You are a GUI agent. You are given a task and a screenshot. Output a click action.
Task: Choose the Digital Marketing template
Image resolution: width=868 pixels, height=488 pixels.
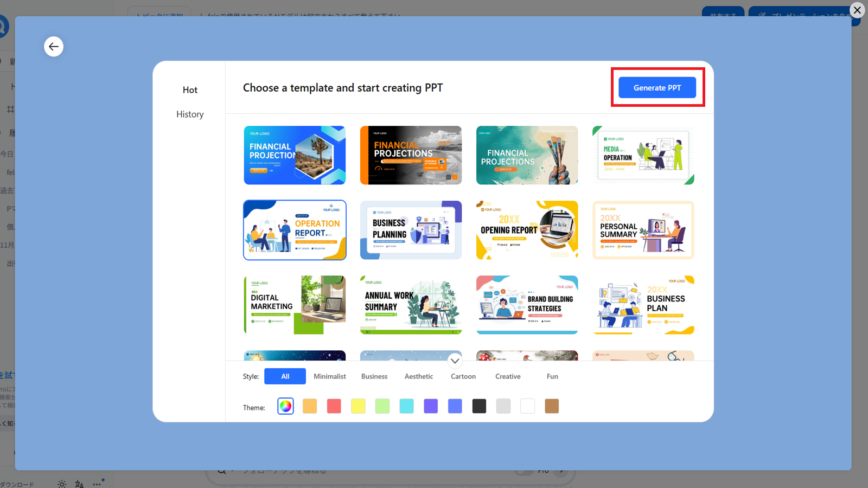pos(295,305)
